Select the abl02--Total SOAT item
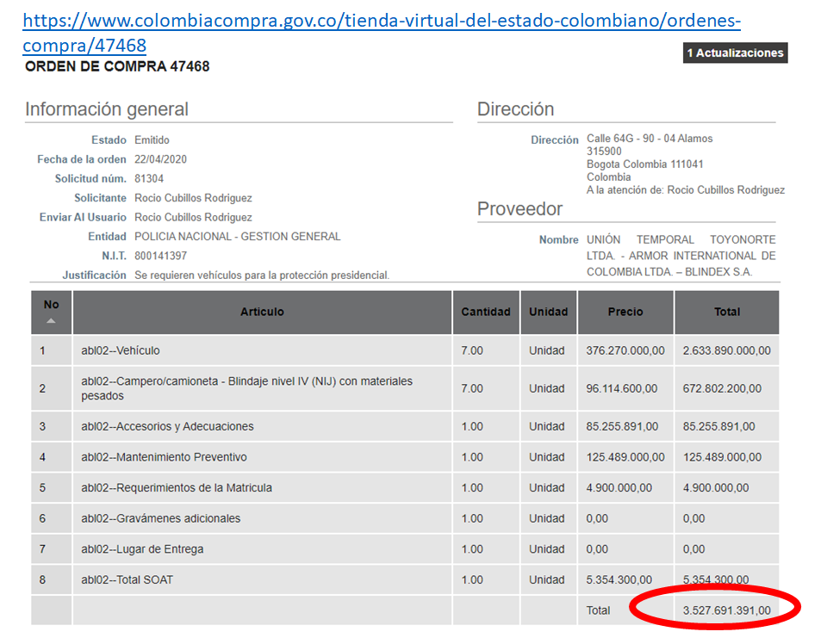The width and height of the screenshot is (827, 644). point(127,580)
